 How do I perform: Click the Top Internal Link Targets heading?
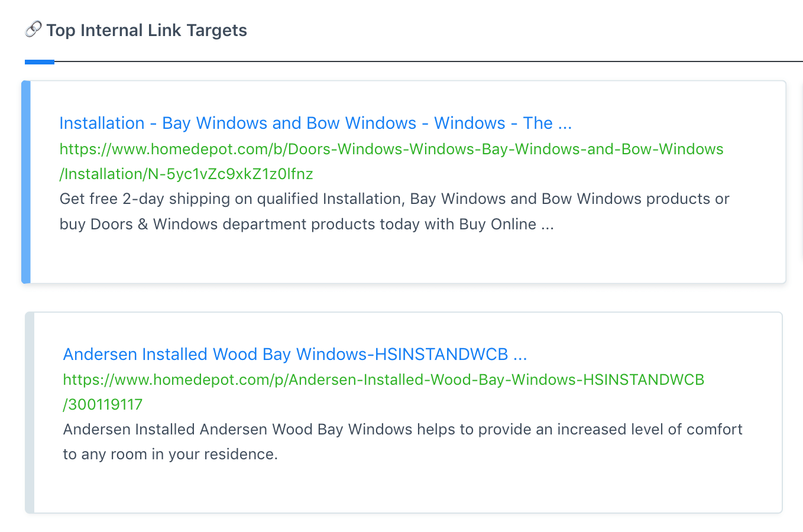(147, 30)
